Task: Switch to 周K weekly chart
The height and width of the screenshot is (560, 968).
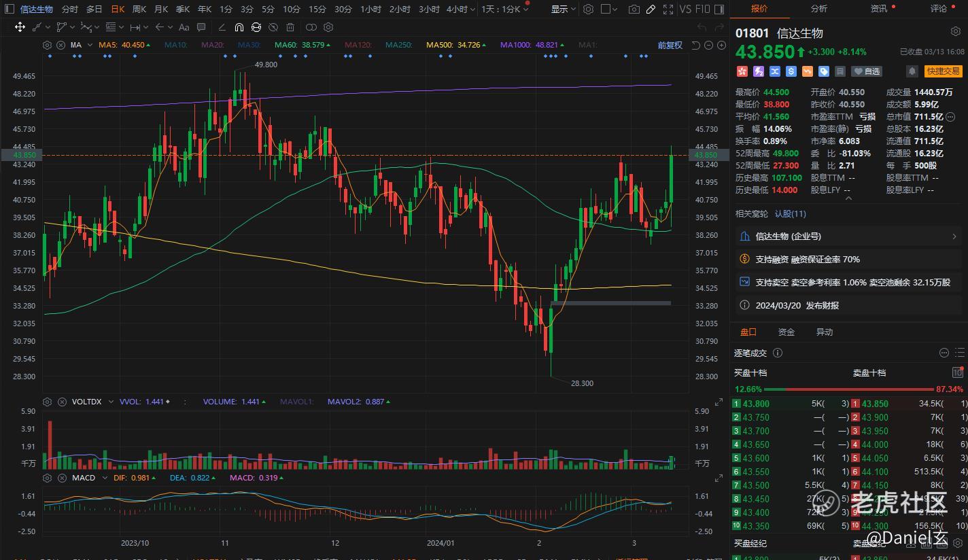Action: point(139,10)
